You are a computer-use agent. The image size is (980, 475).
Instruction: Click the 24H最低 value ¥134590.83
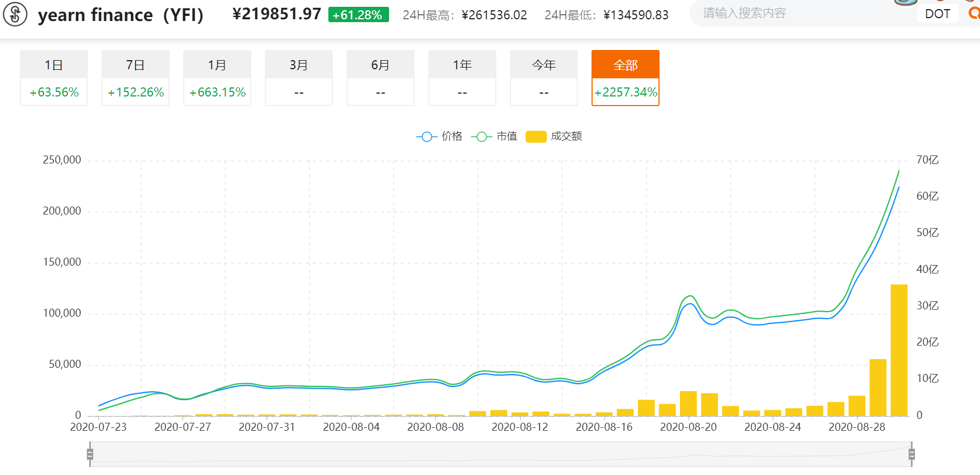point(636,15)
